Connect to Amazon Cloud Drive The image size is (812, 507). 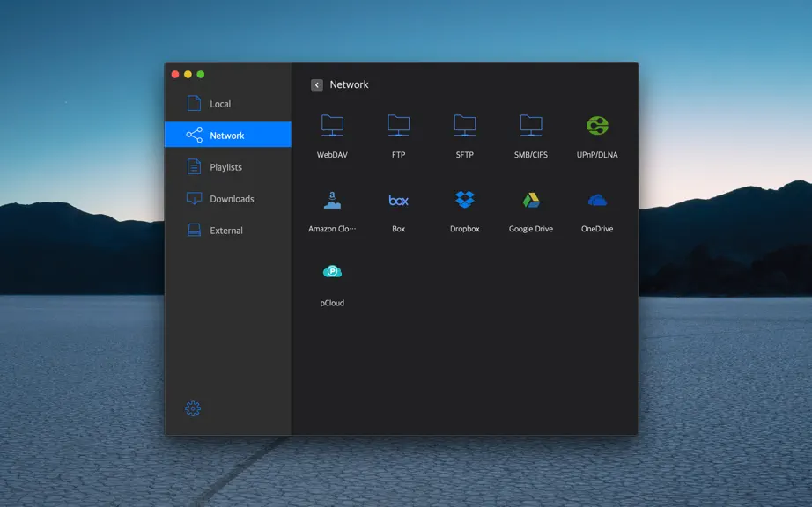click(x=332, y=200)
